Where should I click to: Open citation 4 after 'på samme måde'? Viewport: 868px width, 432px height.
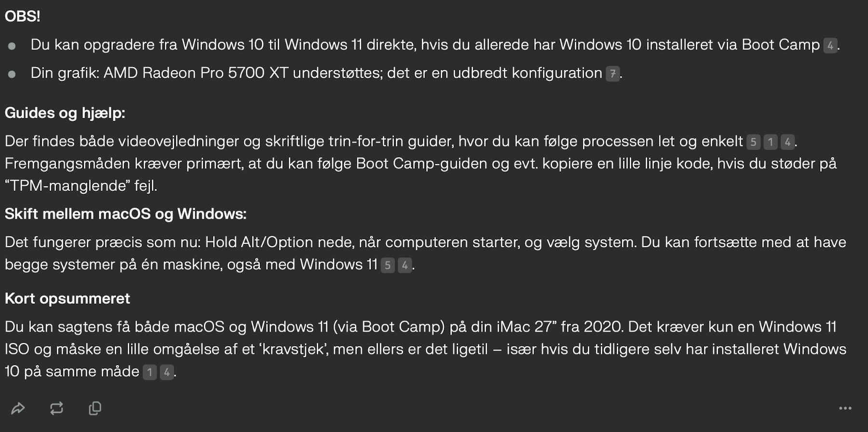[x=167, y=373]
